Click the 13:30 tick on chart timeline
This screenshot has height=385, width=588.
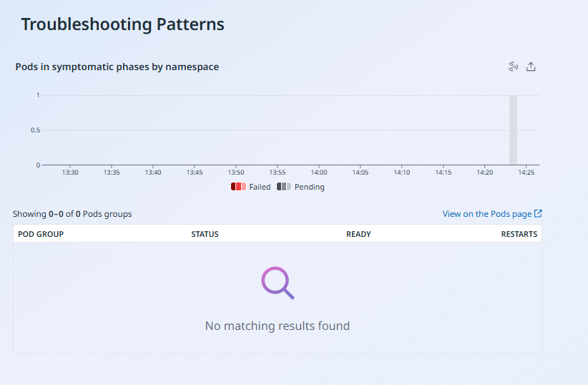tap(70, 172)
